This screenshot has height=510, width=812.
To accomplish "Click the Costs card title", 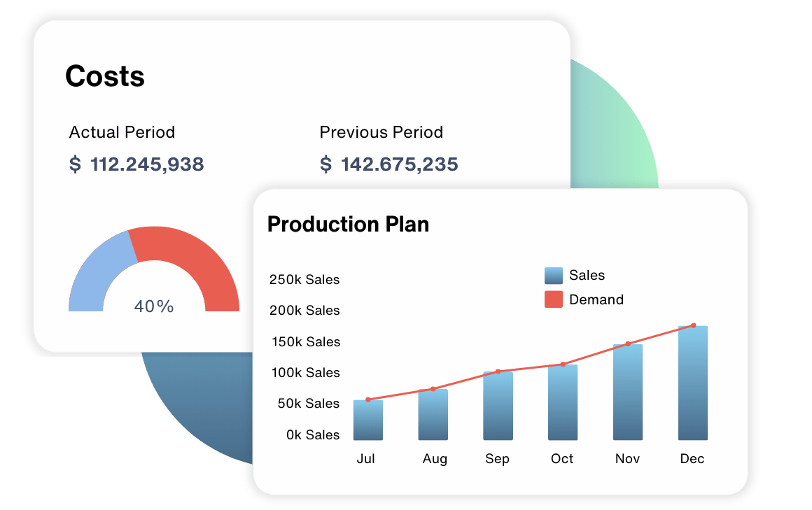I will tap(105, 76).
